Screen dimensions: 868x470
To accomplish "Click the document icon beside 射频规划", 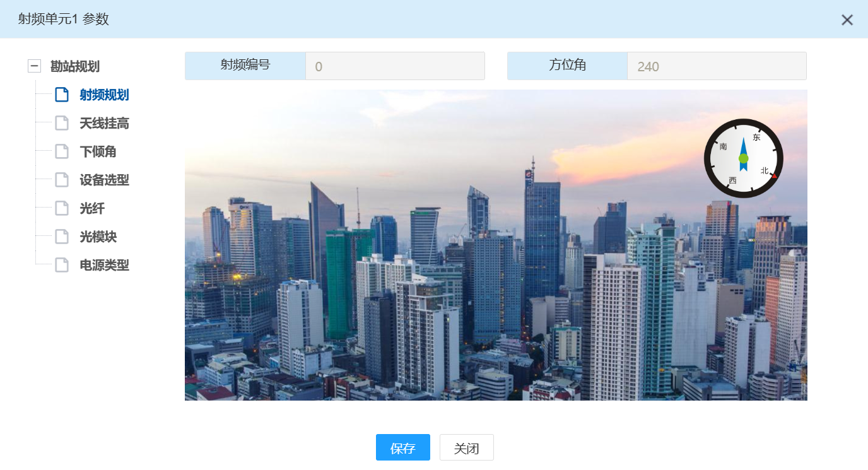I will point(62,95).
